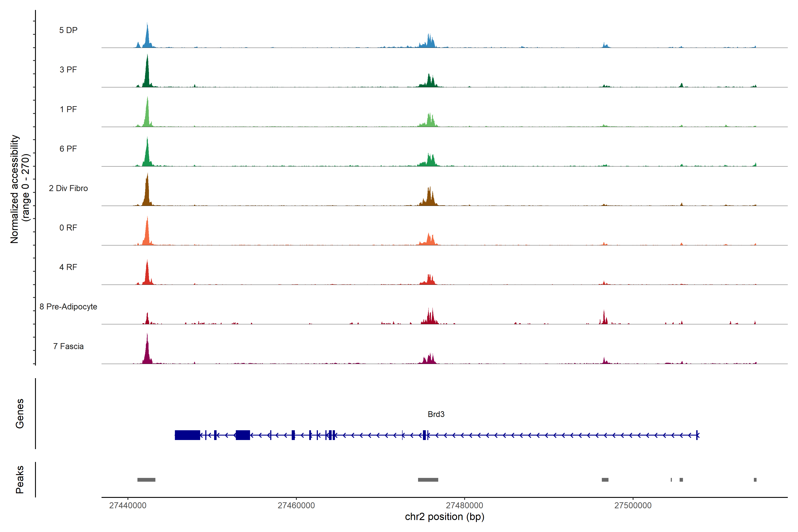Click the 27460000 axis tick label

[x=296, y=505]
